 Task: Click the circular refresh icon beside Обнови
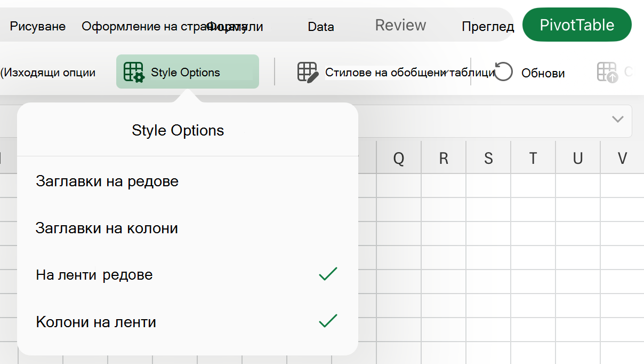(503, 72)
